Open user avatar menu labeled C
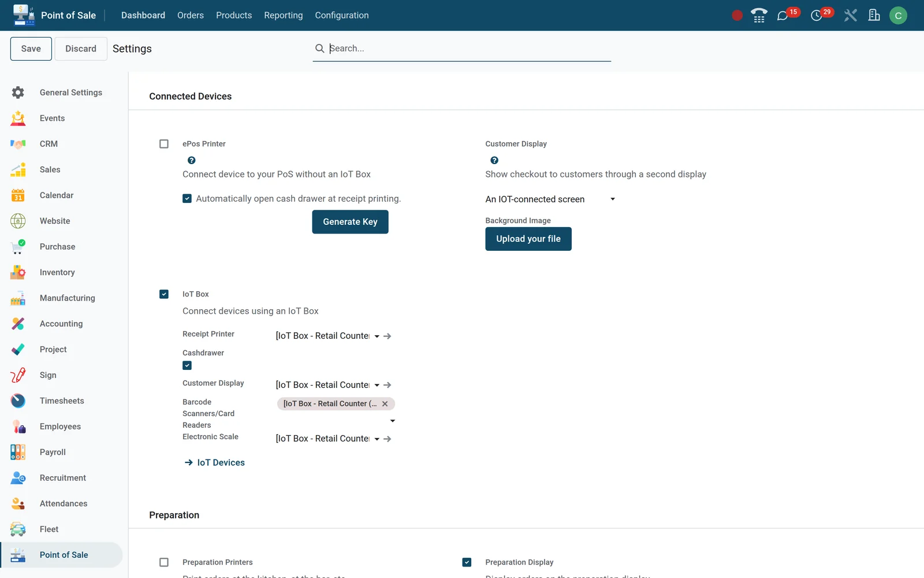This screenshot has height=578, width=924. (898, 16)
